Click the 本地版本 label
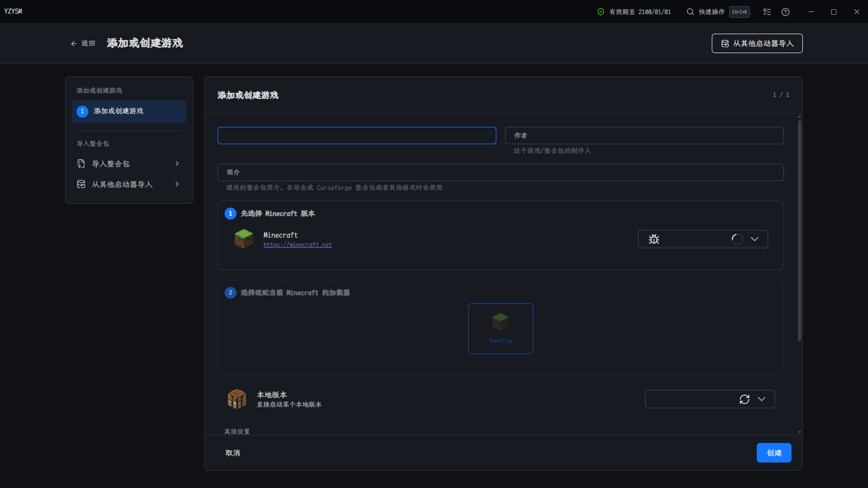This screenshot has height=488, width=868. [272, 395]
